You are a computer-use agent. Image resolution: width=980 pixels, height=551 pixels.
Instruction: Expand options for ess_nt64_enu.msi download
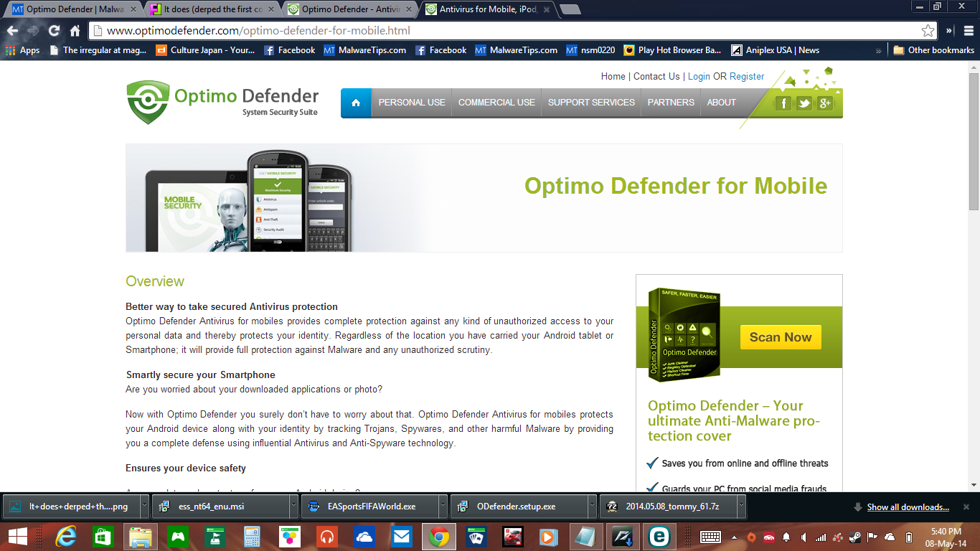pyautogui.click(x=293, y=507)
